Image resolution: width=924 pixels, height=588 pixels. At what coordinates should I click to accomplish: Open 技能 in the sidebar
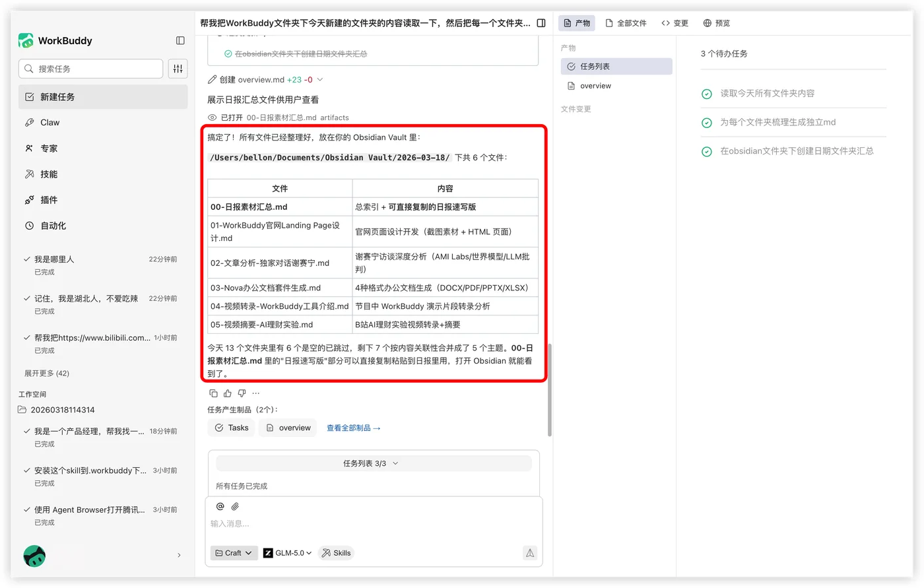click(x=103, y=174)
